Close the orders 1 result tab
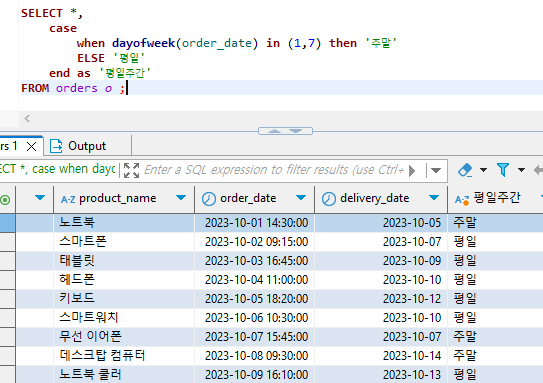 pos(32,146)
